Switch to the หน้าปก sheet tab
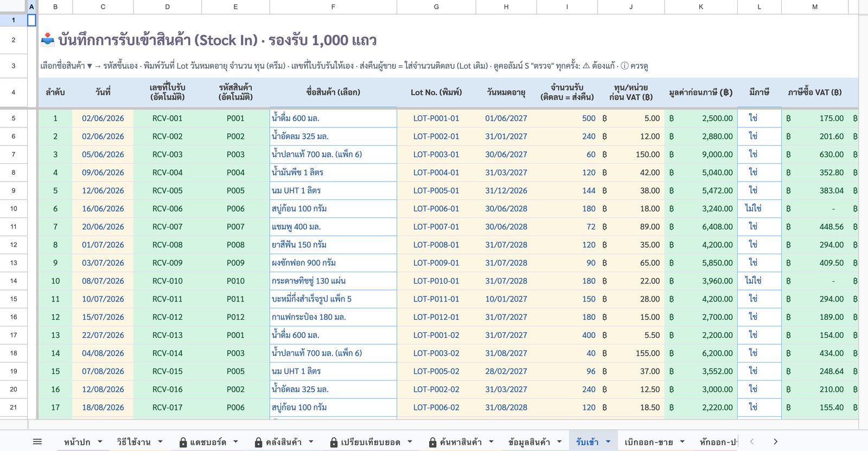 tap(77, 442)
